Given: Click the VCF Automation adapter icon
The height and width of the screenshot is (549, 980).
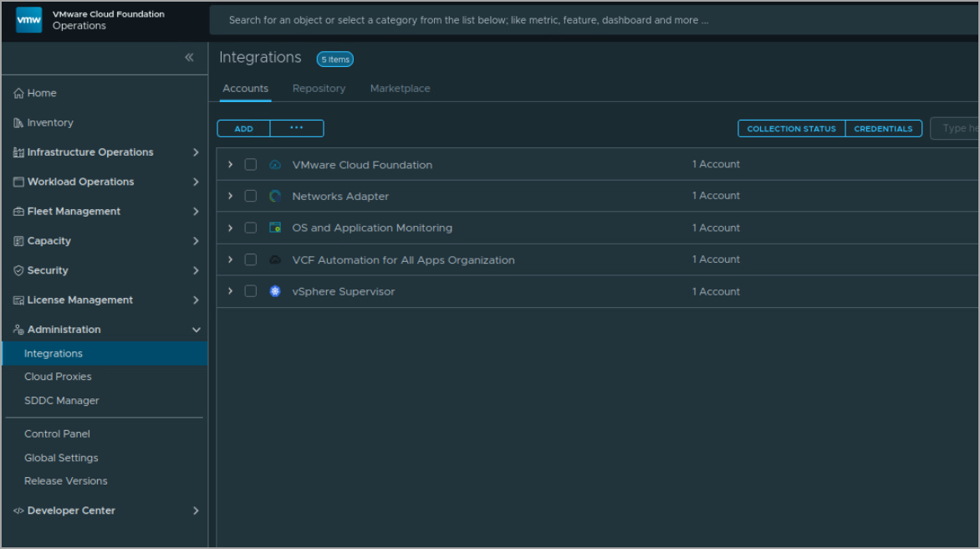Looking at the screenshot, I should (x=275, y=259).
